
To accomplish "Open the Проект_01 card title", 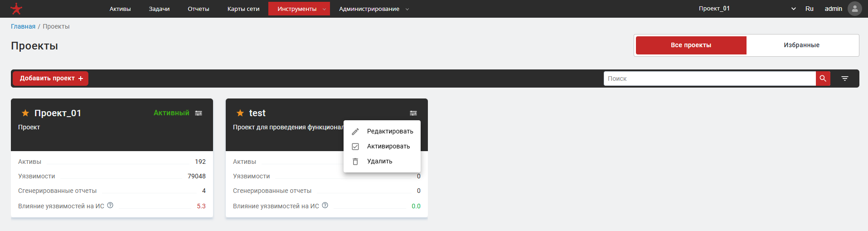I will [x=58, y=113].
